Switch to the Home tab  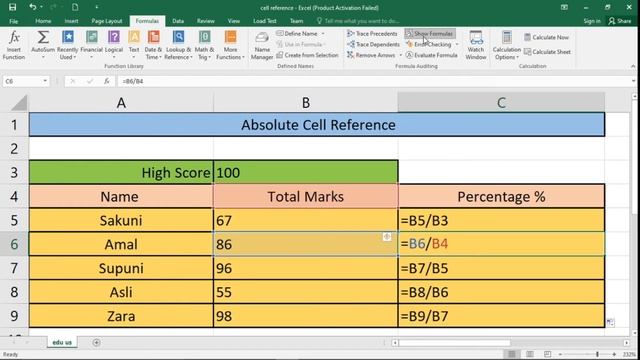pos(43,21)
